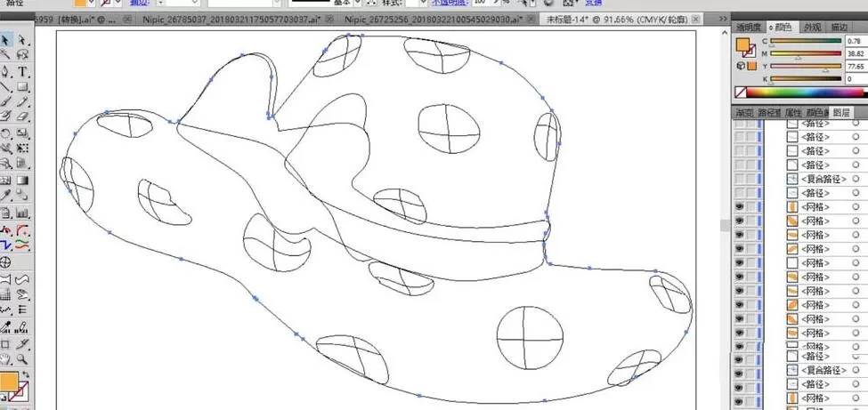Select the Rotate tool

coord(5,133)
